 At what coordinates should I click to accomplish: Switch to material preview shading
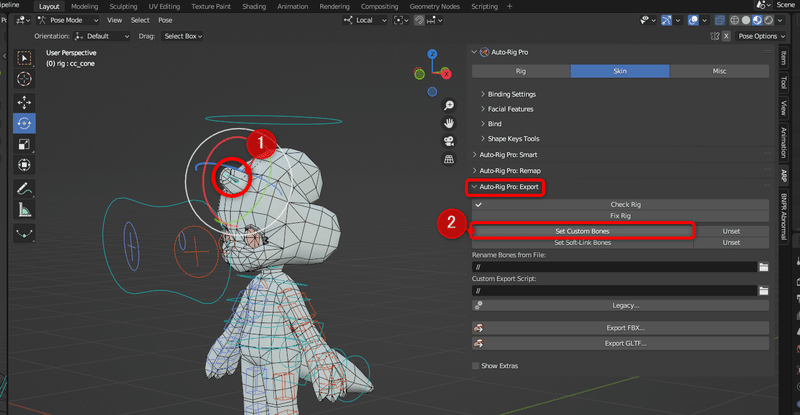(x=757, y=20)
